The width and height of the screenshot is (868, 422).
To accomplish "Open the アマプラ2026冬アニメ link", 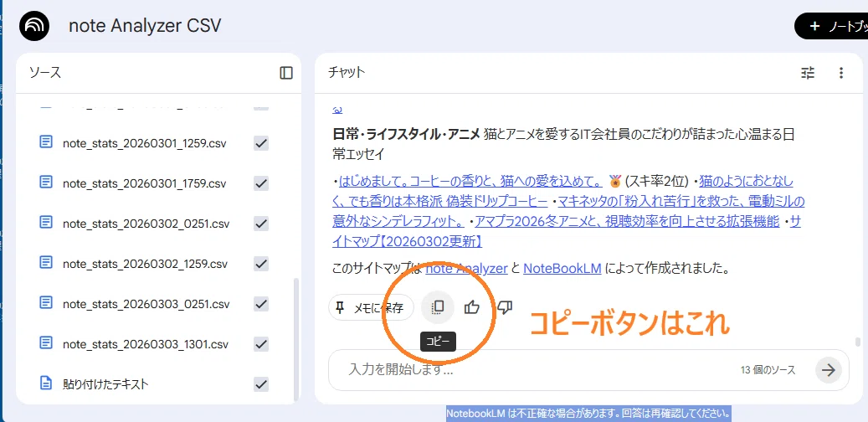I will tap(627, 221).
